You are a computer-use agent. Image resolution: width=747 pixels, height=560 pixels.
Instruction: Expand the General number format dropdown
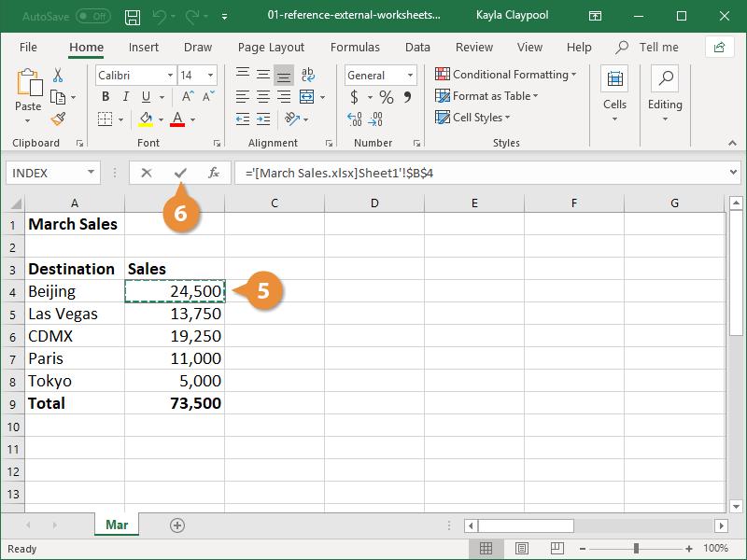coord(411,76)
